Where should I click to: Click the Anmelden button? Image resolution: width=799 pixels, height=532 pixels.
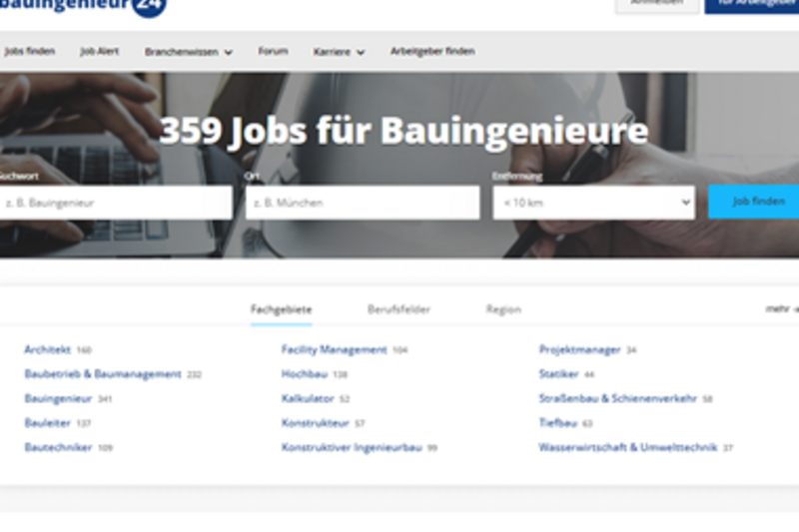tap(657, 5)
